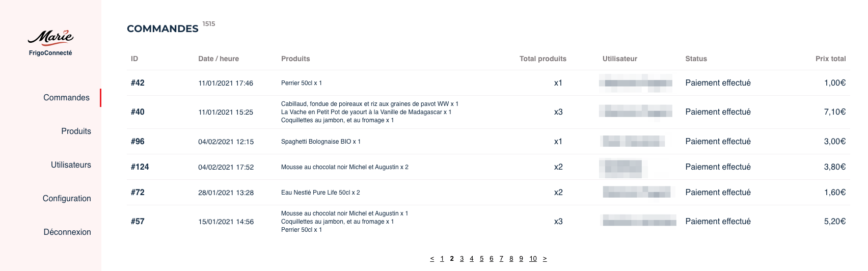
Task: Click blurred user of order #96
Action: 634,142
